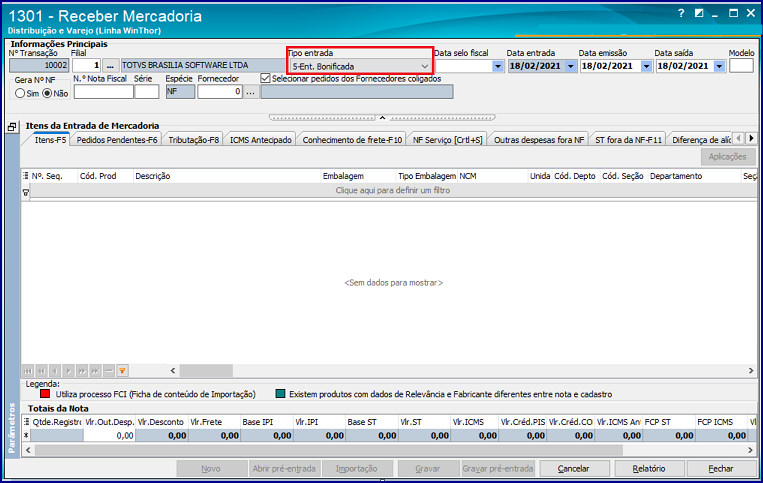Open the items grid column chooser icon

(26, 176)
